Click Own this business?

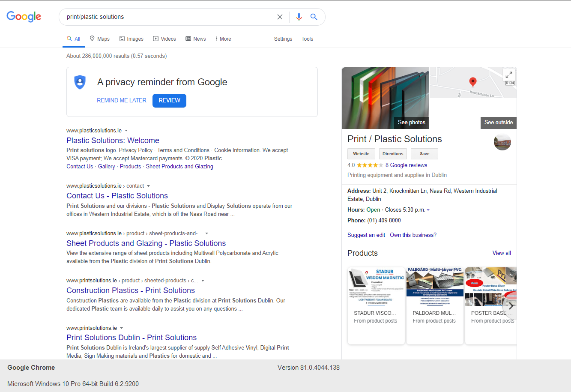(413, 235)
